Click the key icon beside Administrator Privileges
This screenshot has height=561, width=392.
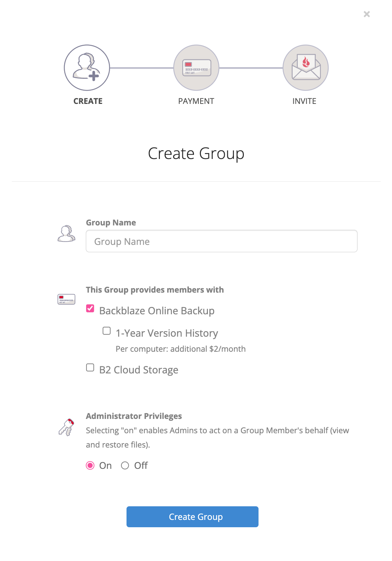66,427
